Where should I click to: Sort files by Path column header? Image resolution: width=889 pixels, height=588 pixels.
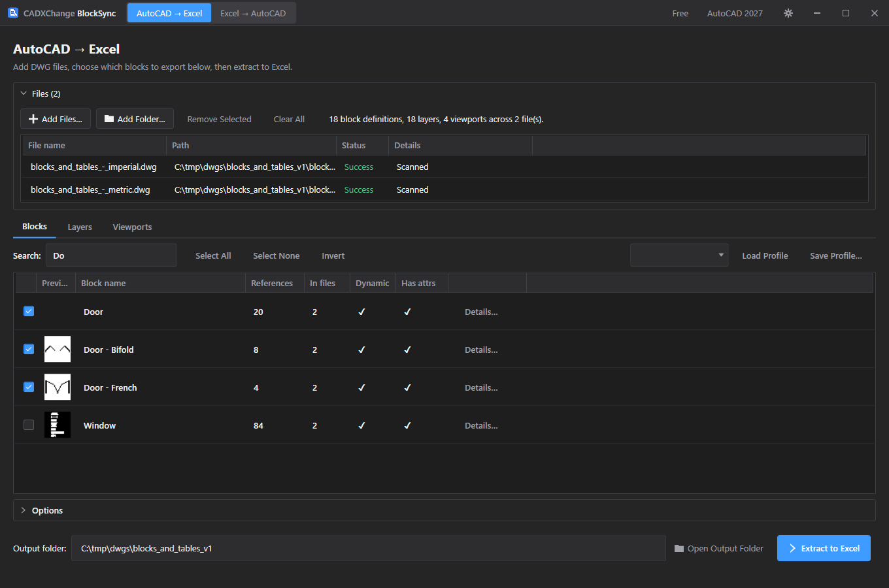click(251, 145)
